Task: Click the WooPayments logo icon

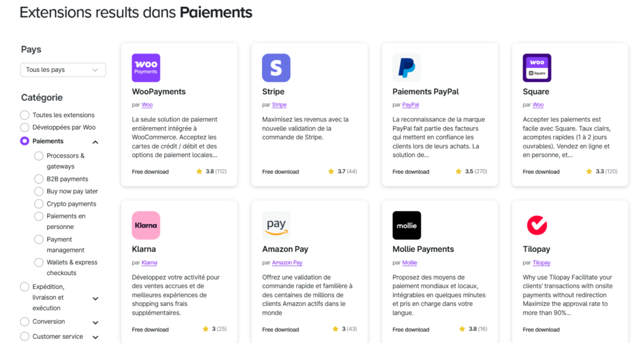Action: point(146,68)
